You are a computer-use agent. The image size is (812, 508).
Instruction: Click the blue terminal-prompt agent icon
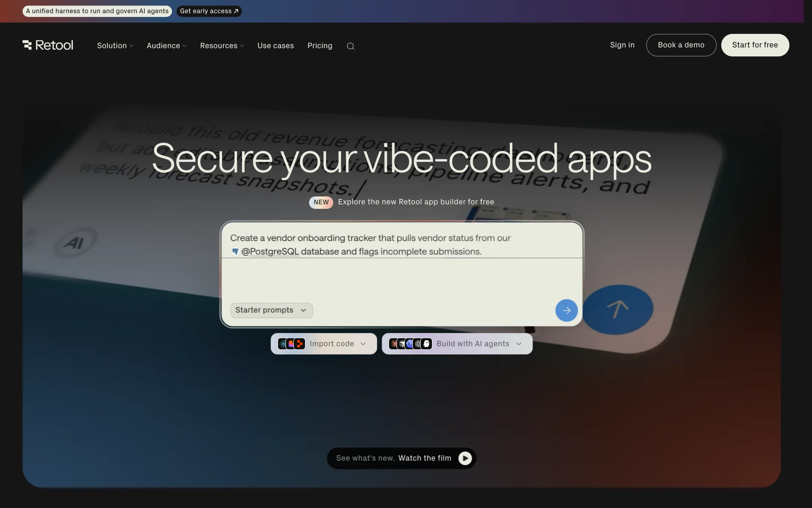coord(410,344)
